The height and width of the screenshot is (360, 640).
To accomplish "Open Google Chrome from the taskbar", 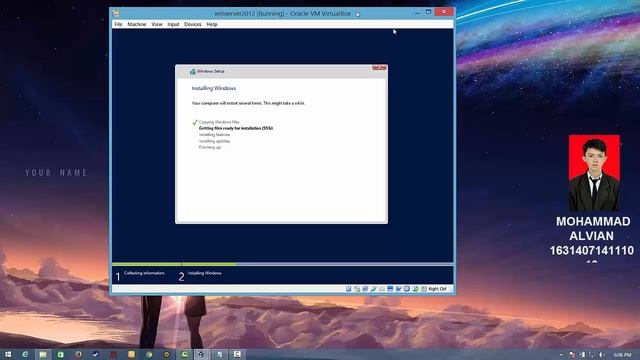I will click(149, 355).
